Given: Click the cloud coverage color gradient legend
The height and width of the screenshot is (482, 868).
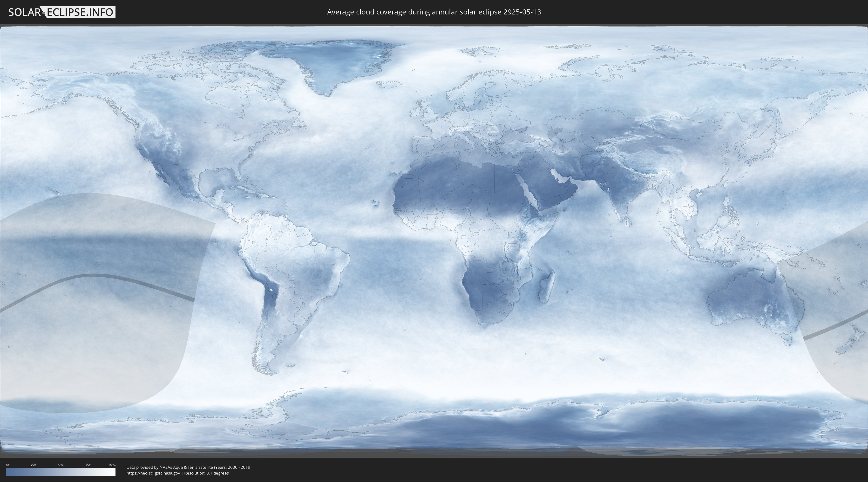Looking at the screenshot, I should (x=61, y=472).
